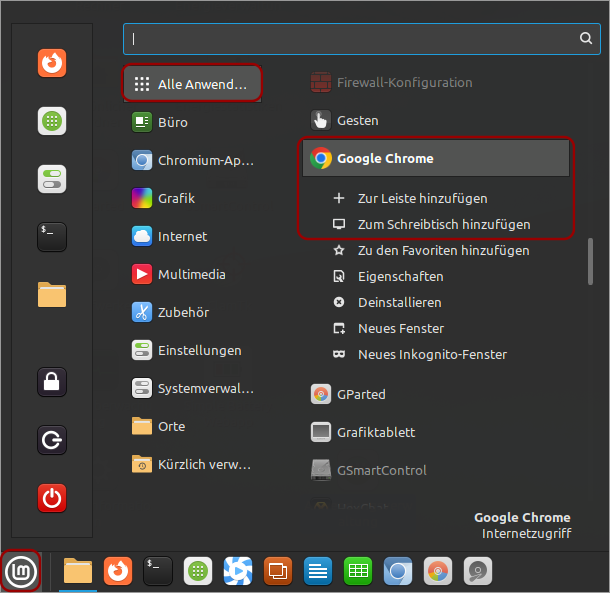Open Firefox from the menu favorites sidebar
This screenshot has width=610, height=593.
(52, 63)
